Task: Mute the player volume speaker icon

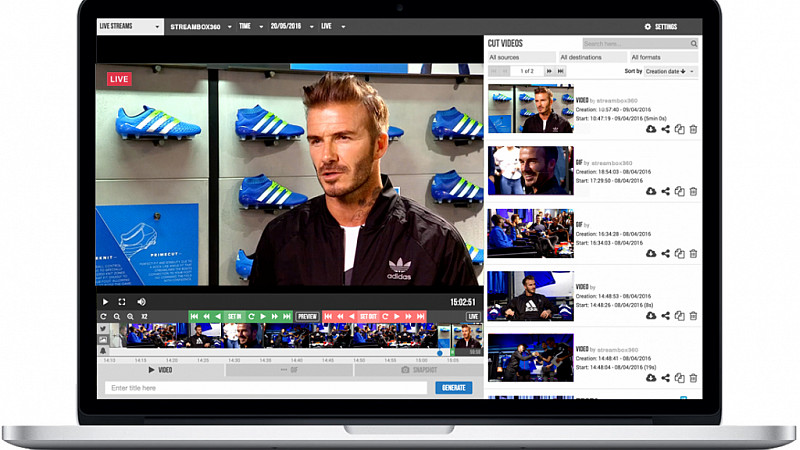Action: pos(141,302)
